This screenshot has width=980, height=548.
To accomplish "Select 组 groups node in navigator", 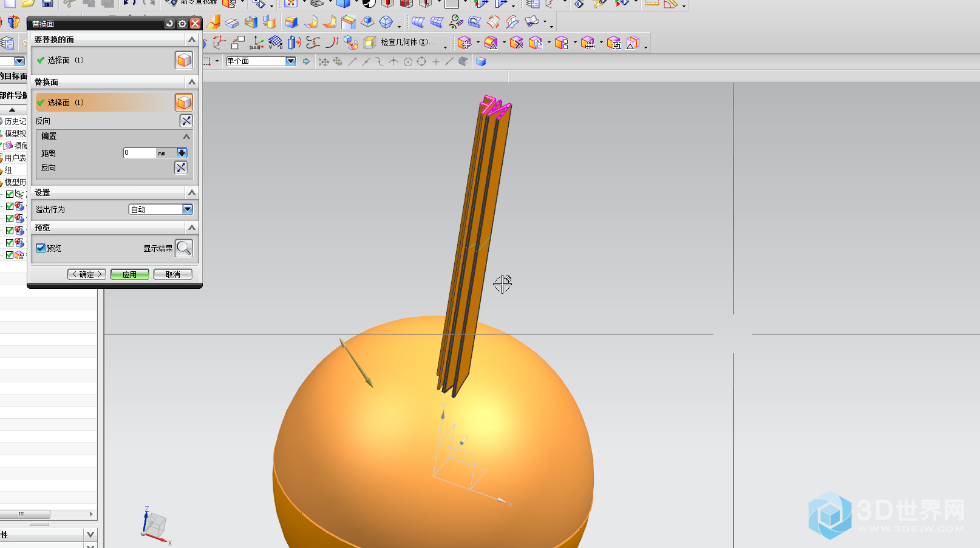I will click(8, 170).
